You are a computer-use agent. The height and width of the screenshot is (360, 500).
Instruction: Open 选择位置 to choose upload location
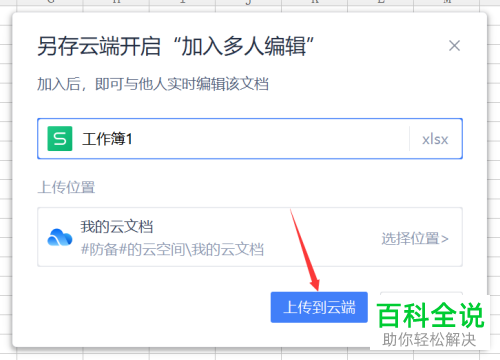(x=415, y=239)
